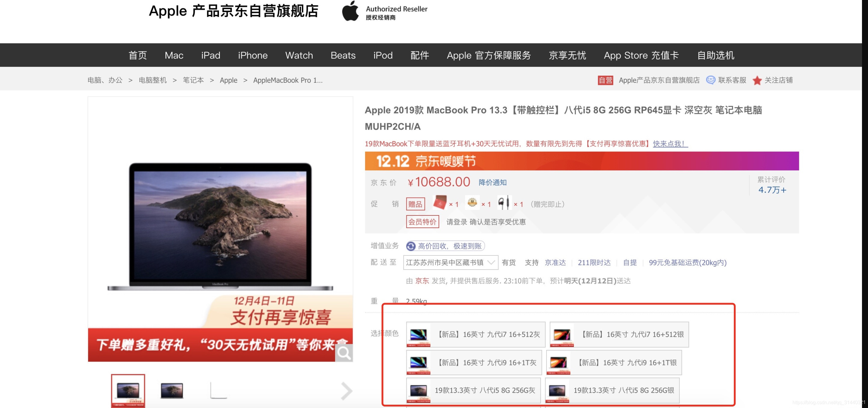Open the 配件 navigation tab
Screen dimensions: 868x408
pyautogui.click(x=419, y=55)
